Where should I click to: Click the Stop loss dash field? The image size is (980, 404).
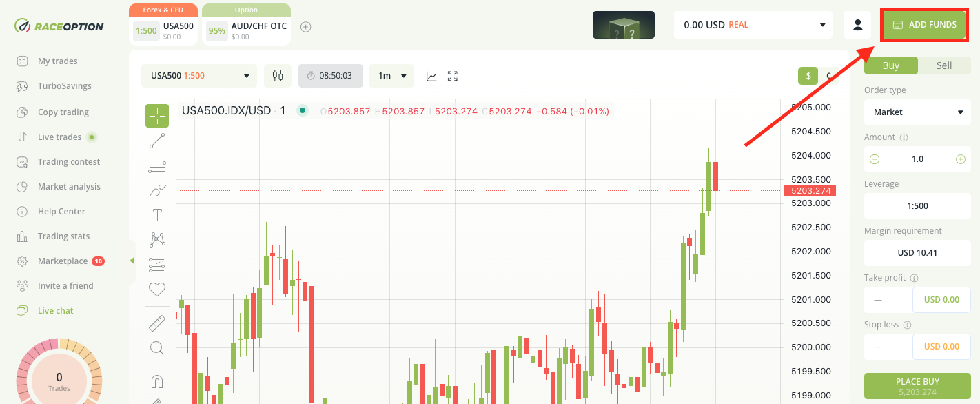(x=888, y=347)
